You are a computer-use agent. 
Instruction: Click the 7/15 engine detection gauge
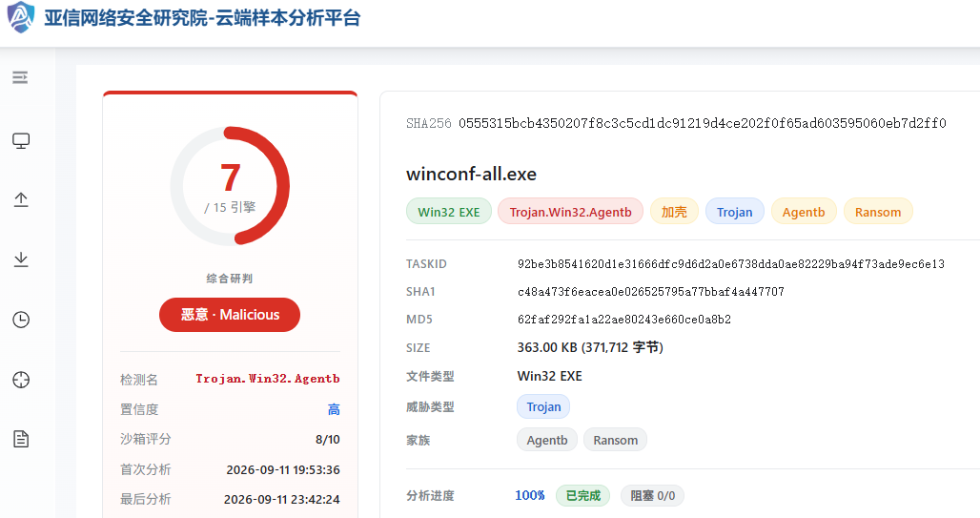pos(230,186)
